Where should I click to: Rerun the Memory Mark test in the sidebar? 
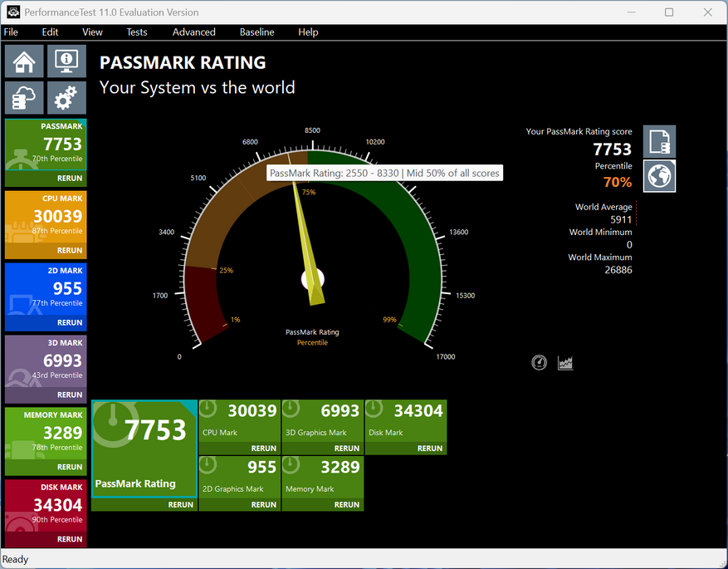point(70,467)
